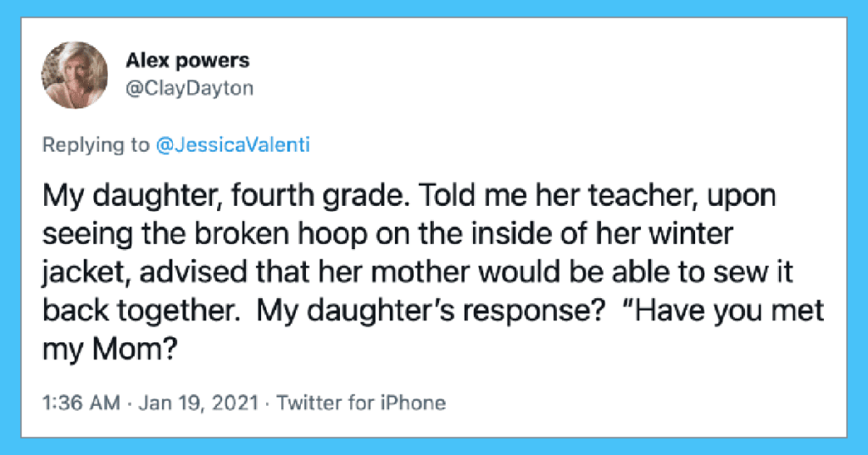This screenshot has width=868, height=455.
Task: Open the 'Twitter for iPhone' source link
Action: [361, 402]
